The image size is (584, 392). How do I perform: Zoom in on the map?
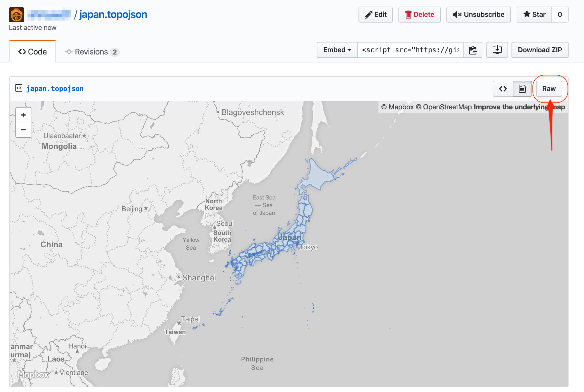(x=23, y=115)
